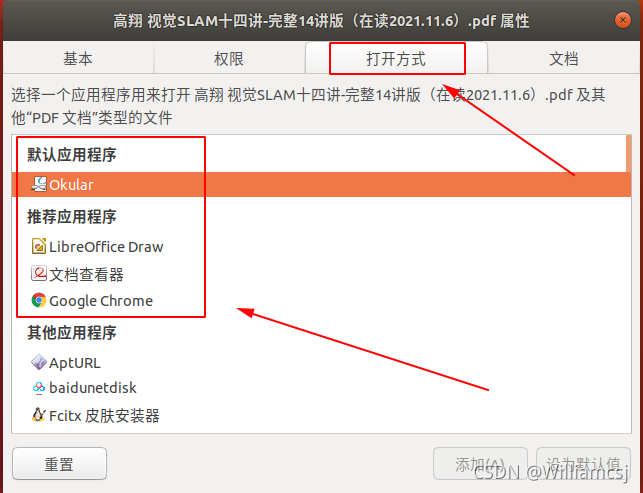
Task: Click the 文档查看器 document viewer icon
Action: click(39, 274)
